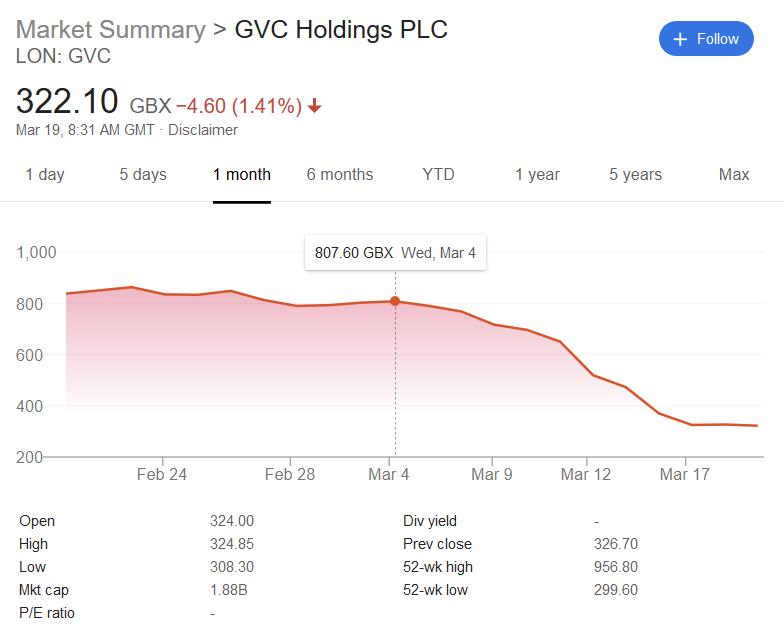Select the 1 day range tab
Image resolution: width=784 pixels, height=629 pixels.
tap(45, 174)
